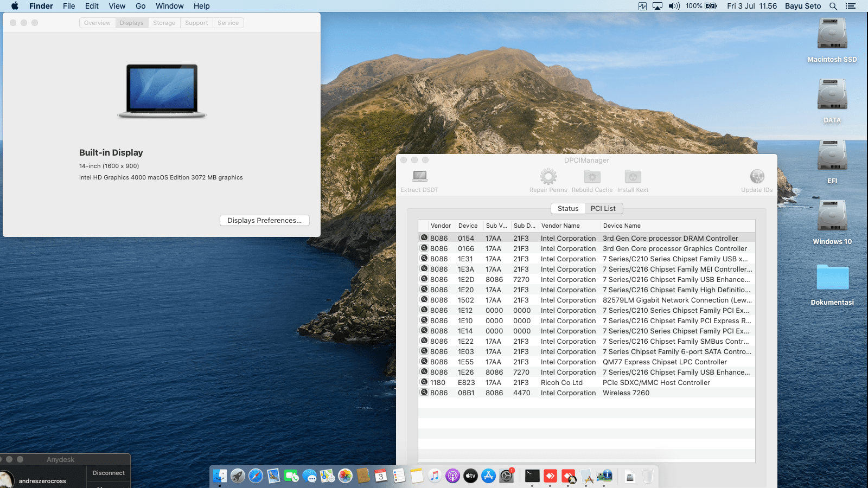This screenshot has width=868, height=488.
Task: Open the Window menu in menu bar
Action: coord(169,6)
